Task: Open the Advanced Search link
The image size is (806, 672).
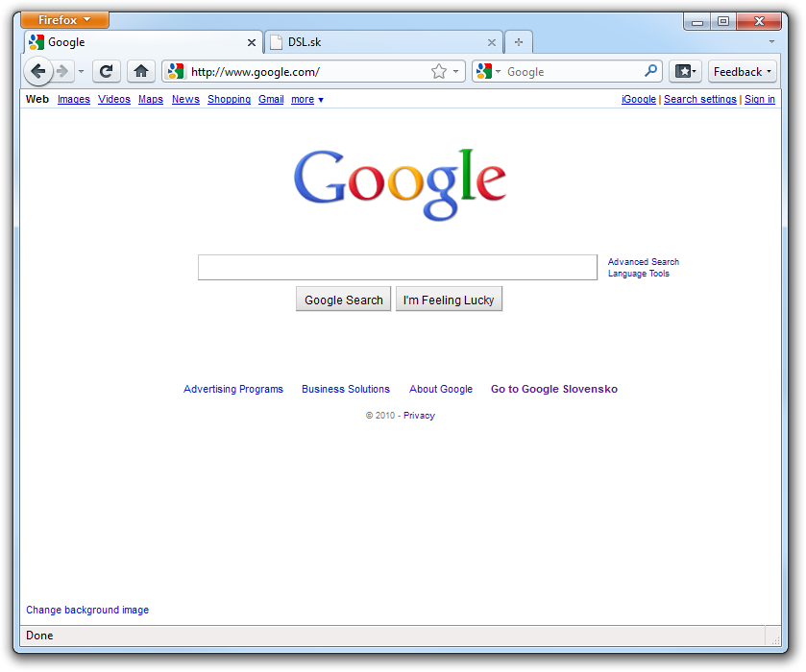Action: (643, 261)
